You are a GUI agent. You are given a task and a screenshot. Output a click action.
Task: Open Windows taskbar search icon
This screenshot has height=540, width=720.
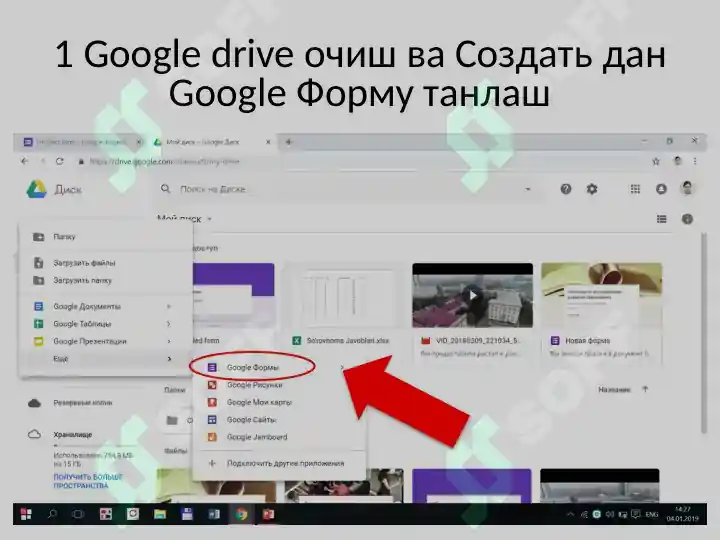point(52,514)
